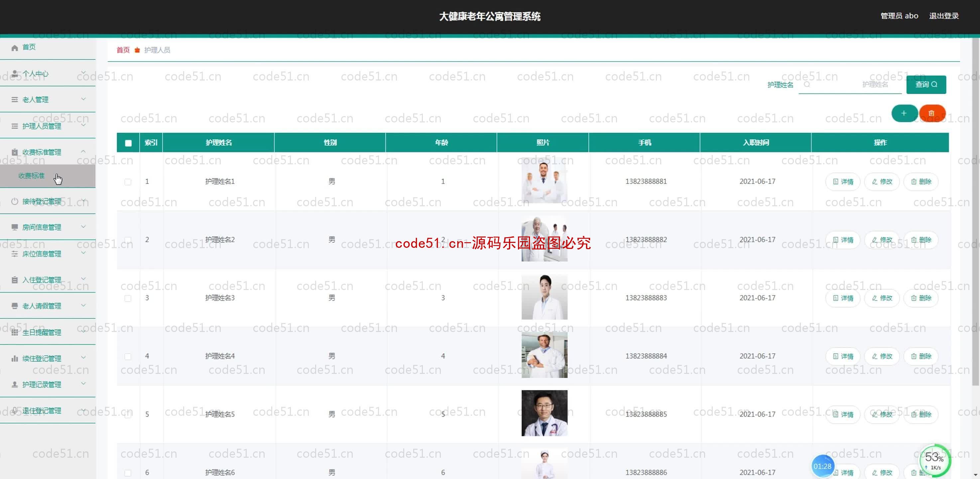Click 修改 for 护理姓名3
The image size is (980, 479).
pos(882,298)
